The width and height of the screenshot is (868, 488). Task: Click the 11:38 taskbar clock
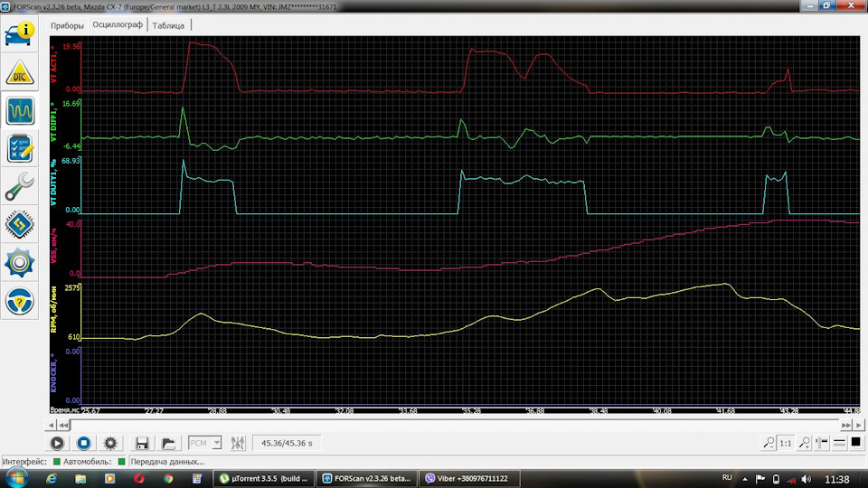(836, 479)
